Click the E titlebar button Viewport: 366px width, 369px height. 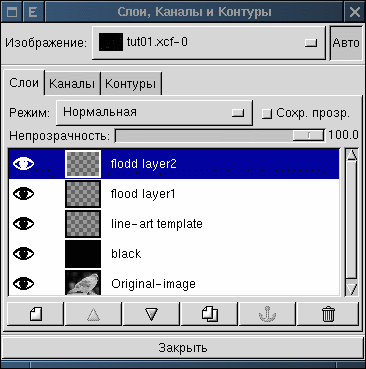point(33,12)
